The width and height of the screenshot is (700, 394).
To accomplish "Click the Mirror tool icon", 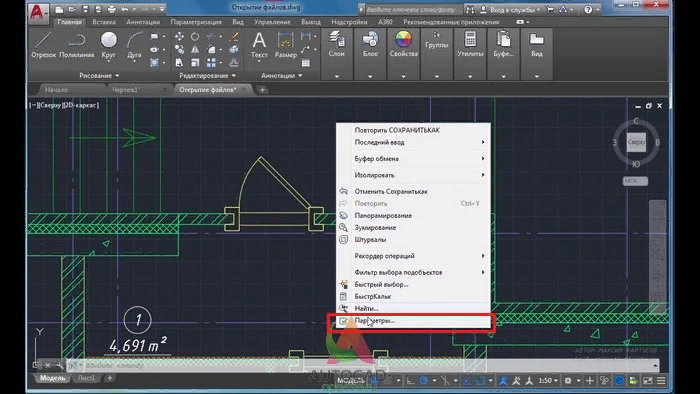I will pos(195,50).
